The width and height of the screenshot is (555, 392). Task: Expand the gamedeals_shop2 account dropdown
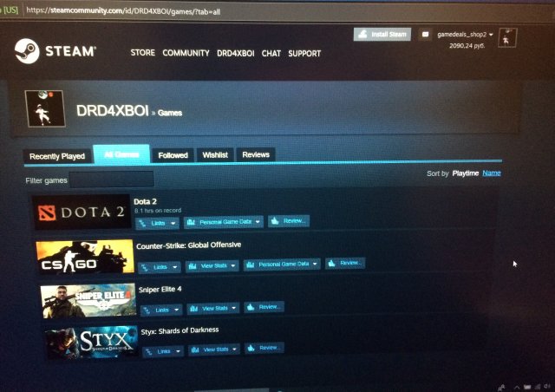465,35
